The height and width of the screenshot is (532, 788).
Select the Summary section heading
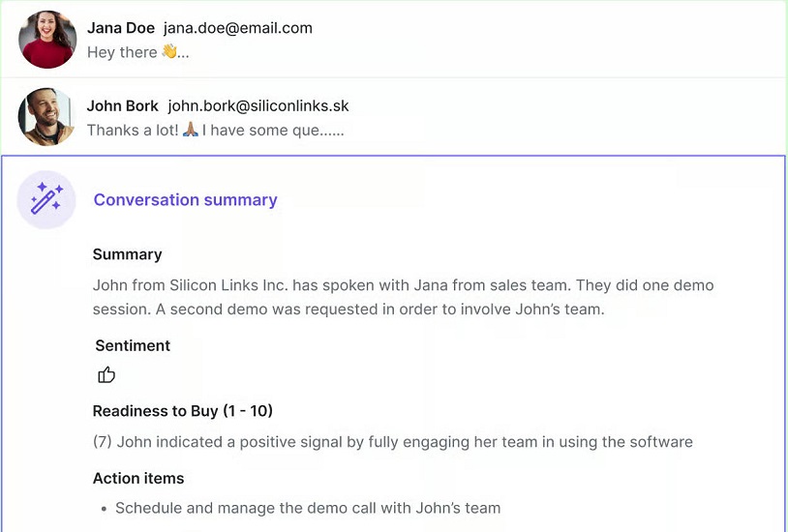(x=127, y=254)
